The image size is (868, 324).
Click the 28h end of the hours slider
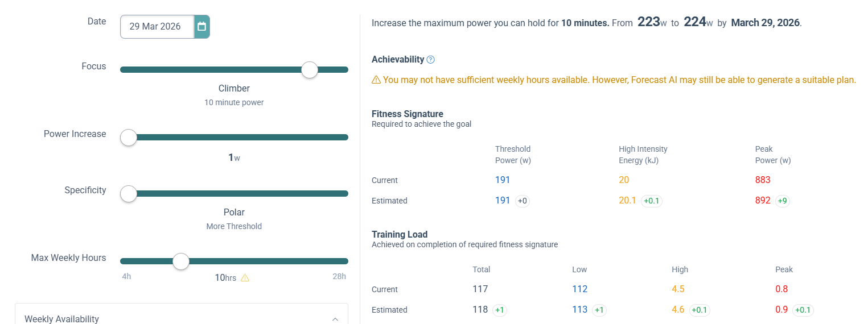coord(340,277)
